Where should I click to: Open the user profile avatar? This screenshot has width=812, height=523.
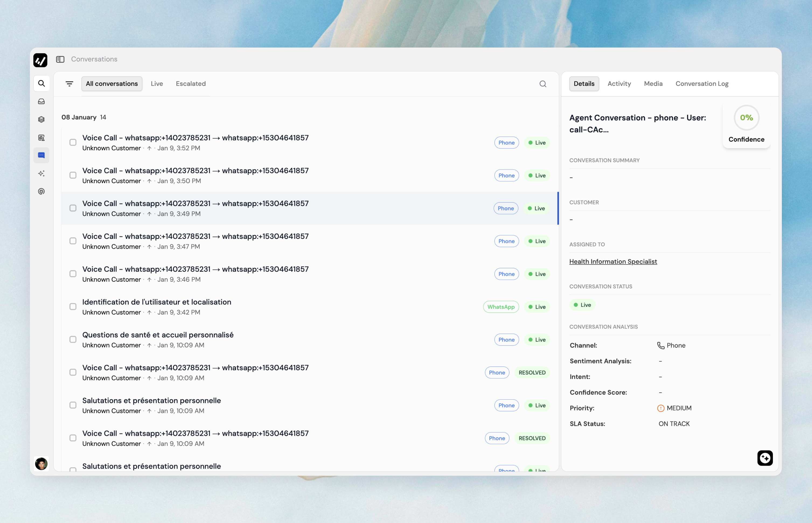41,464
